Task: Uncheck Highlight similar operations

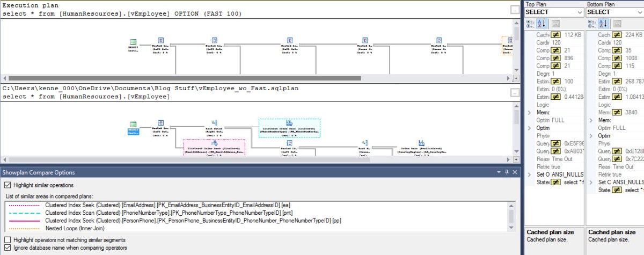Action: coord(7,185)
